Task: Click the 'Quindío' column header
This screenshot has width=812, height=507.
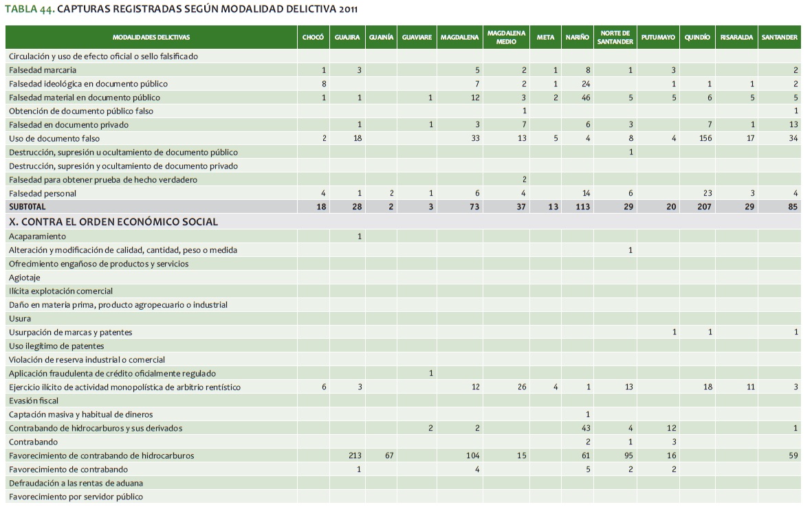Action: point(696,37)
